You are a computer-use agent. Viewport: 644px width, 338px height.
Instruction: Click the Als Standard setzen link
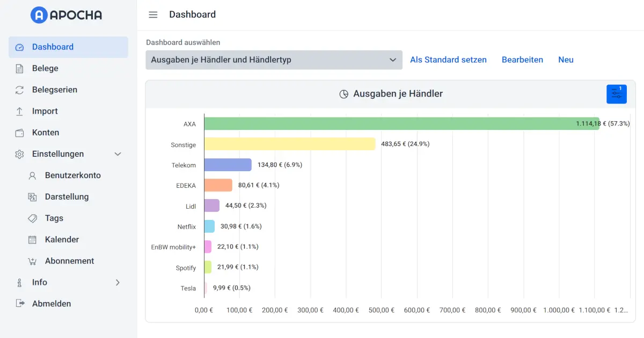[448, 60]
